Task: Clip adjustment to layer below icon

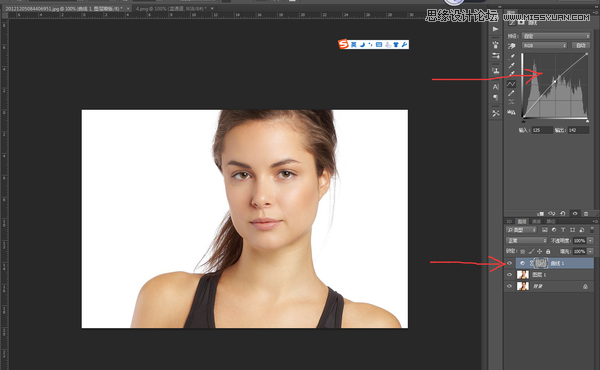Action: pyautogui.click(x=541, y=214)
